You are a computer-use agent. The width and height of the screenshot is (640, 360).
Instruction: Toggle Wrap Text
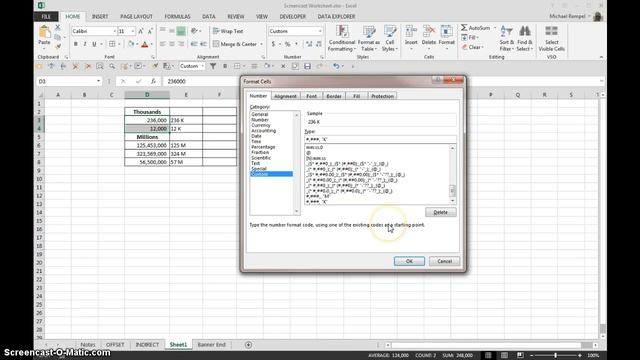228,31
